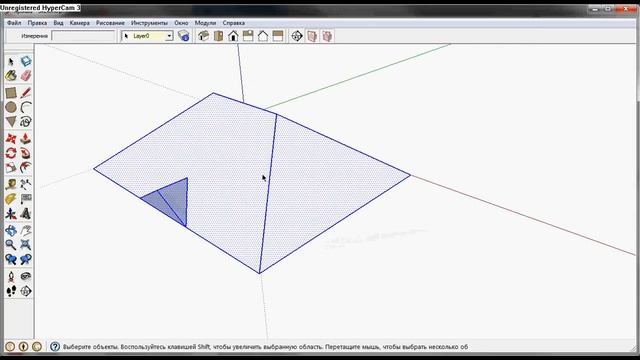Activate the Axes tool
Image resolution: width=640 pixels, height=360 pixels.
(11, 213)
